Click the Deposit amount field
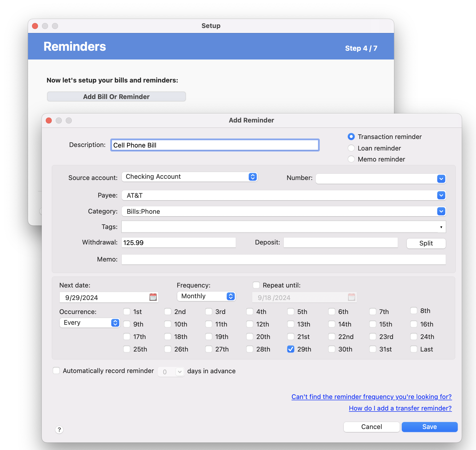 340,242
